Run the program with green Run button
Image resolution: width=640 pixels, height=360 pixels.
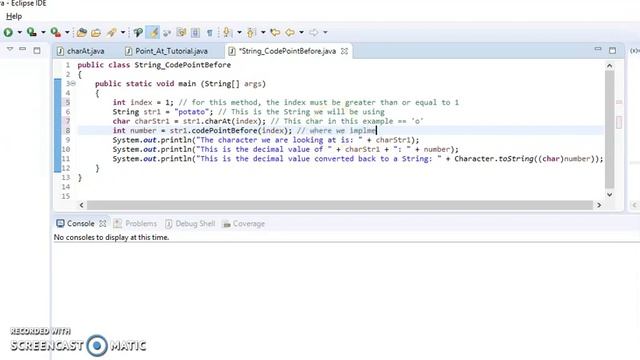8,32
